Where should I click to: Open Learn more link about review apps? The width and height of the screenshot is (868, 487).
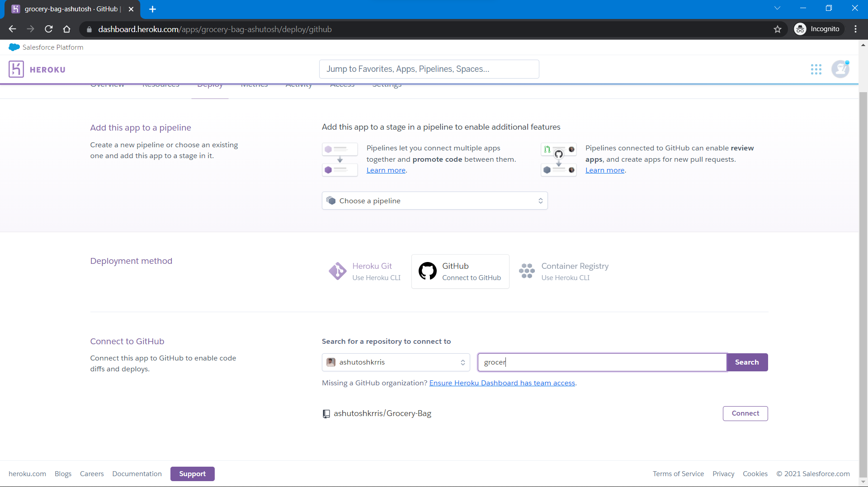[x=605, y=170]
